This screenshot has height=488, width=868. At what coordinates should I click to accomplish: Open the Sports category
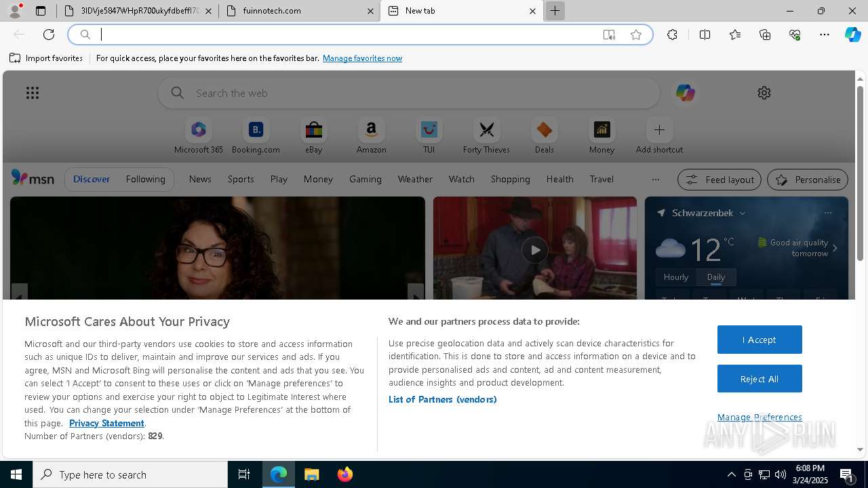point(241,179)
